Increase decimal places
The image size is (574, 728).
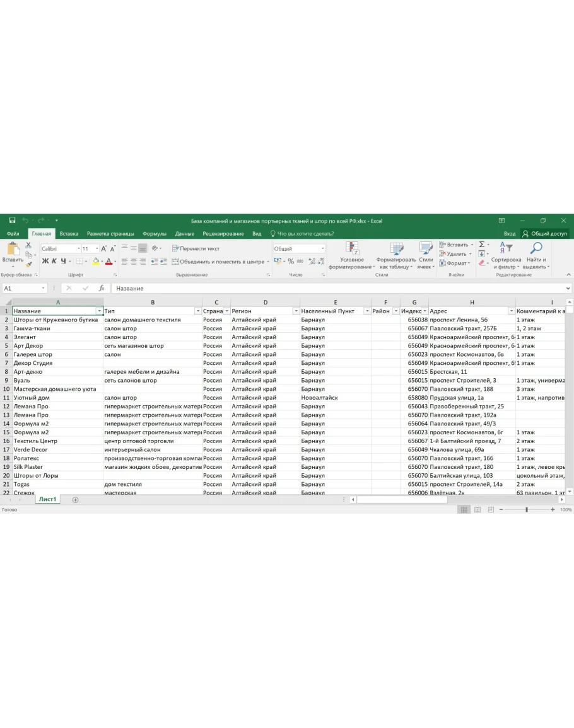pyautogui.click(x=312, y=262)
